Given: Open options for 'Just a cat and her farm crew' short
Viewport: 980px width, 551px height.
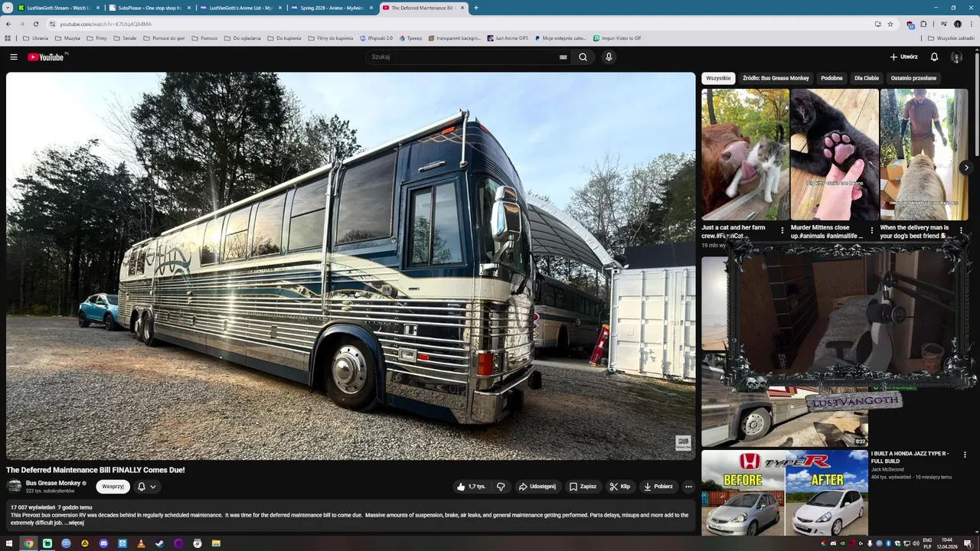Looking at the screenshot, I should coord(782,230).
